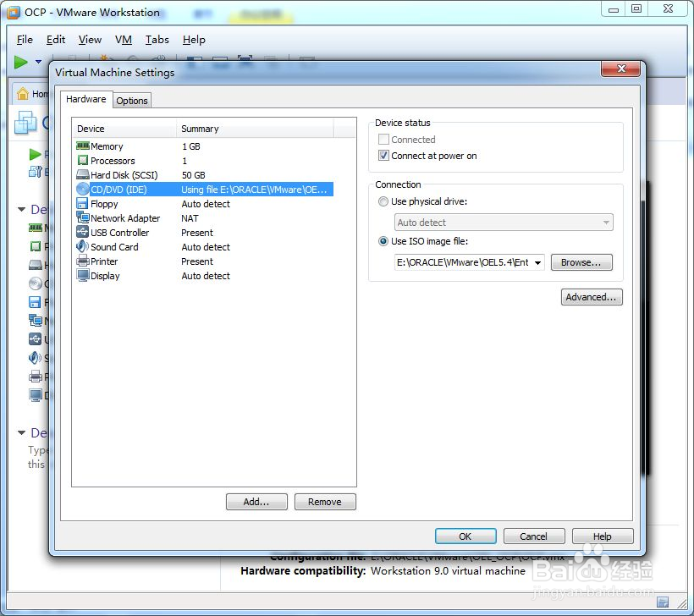Image resolution: width=694 pixels, height=616 pixels.
Task: Click the Hard Disk (SCSI) drive icon
Action: [83, 174]
